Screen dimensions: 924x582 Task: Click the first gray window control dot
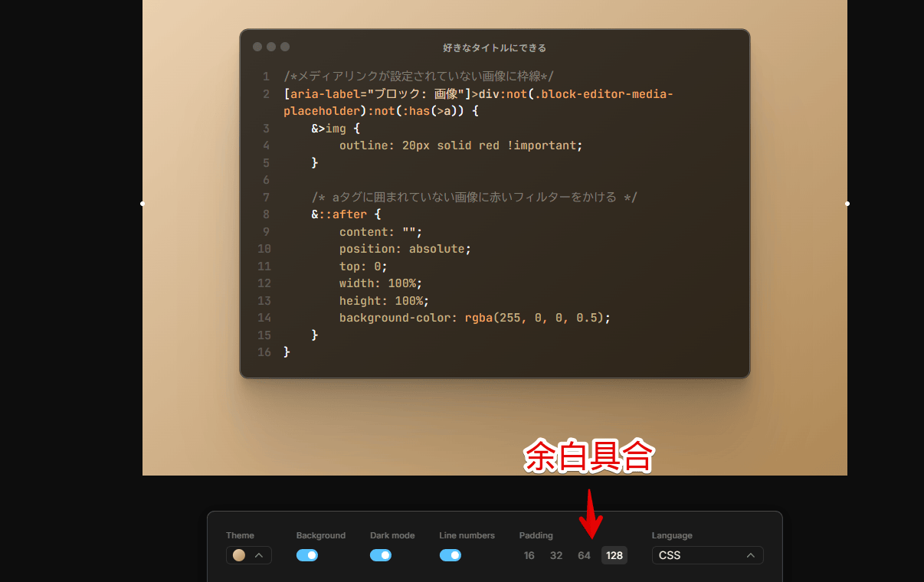pyautogui.click(x=257, y=47)
